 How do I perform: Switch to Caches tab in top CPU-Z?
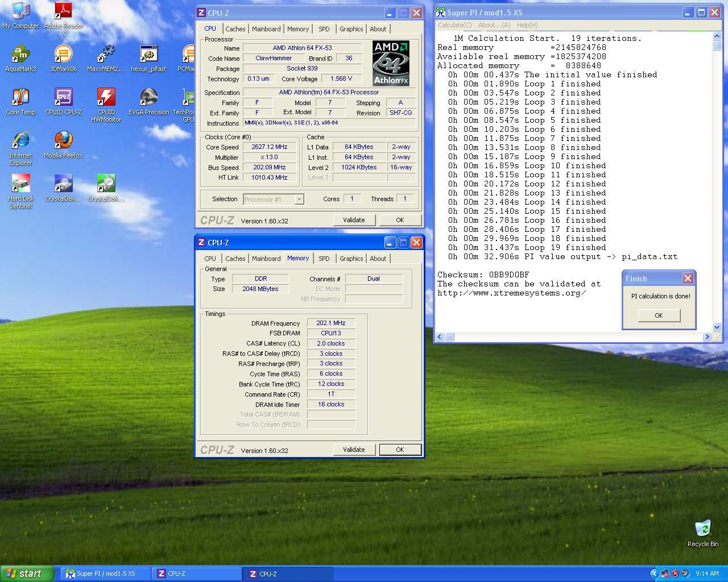click(x=235, y=29)
